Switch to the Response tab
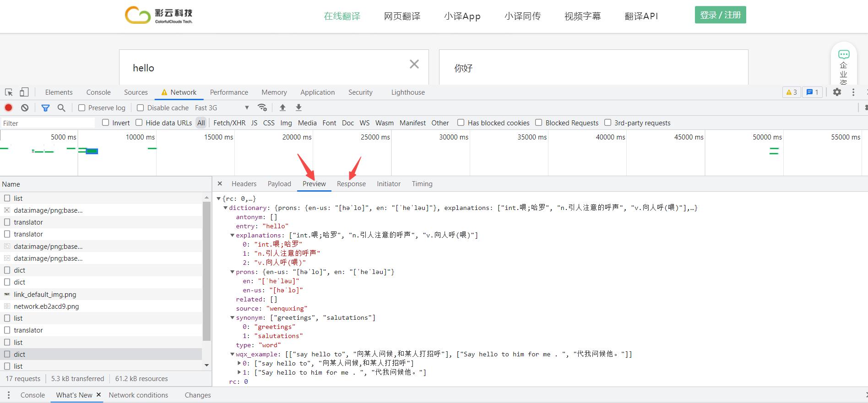868x403 pixels. (351, 184)
